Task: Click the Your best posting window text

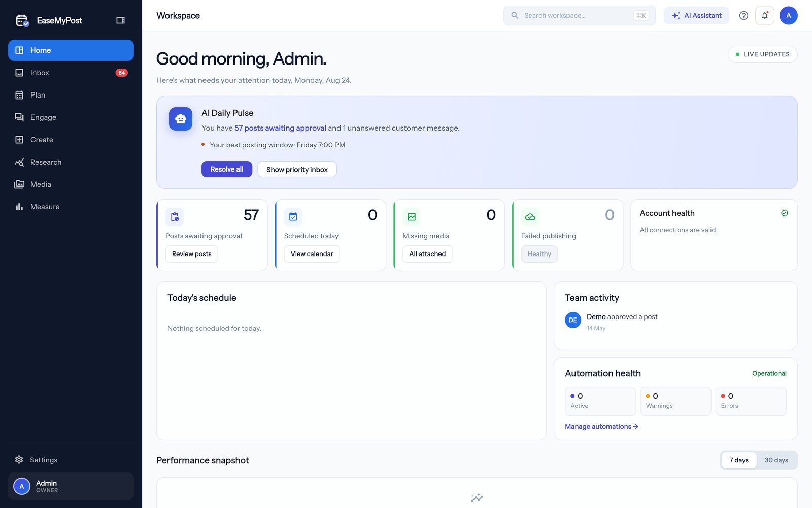Action: pyautogui.click(x=278, y=145)
